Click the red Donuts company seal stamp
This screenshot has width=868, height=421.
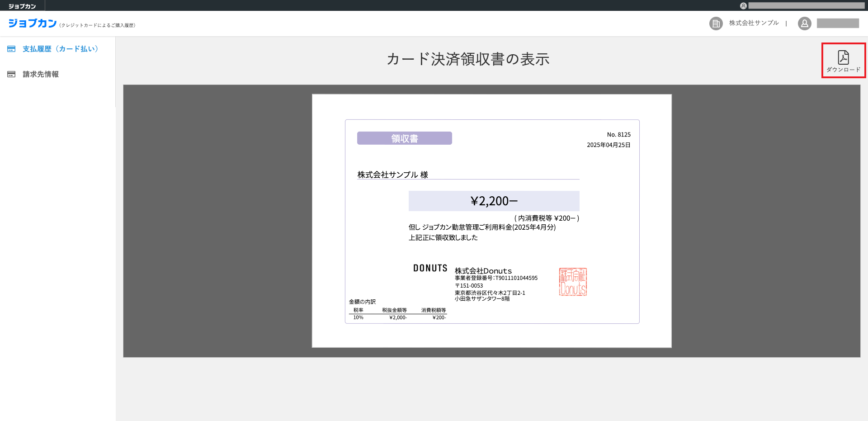pos(573,282)
